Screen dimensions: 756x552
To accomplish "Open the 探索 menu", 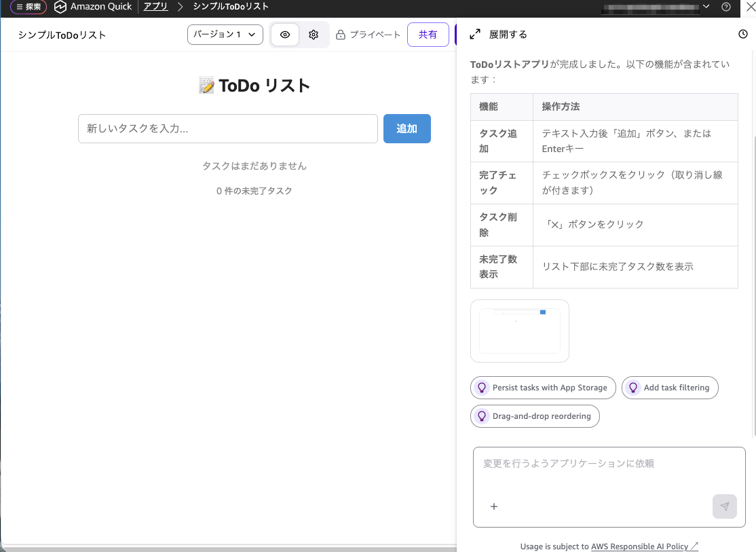I will click(x=28, y=7).
